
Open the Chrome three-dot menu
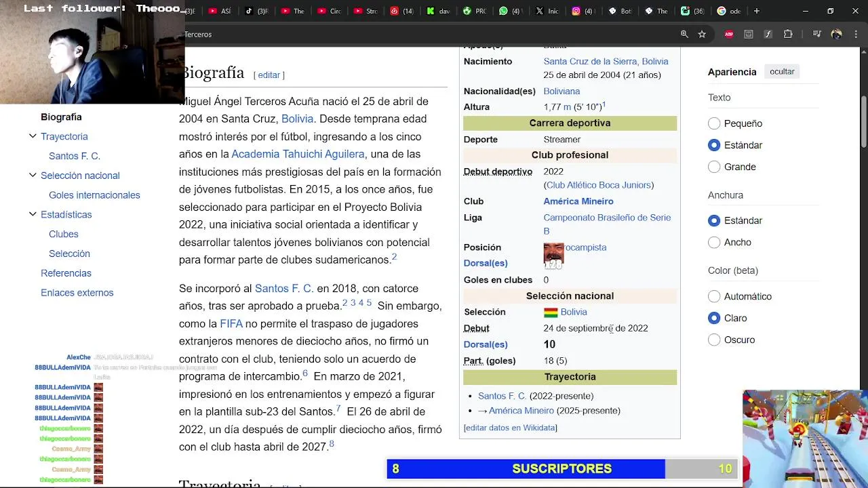[x=854, y=34]
